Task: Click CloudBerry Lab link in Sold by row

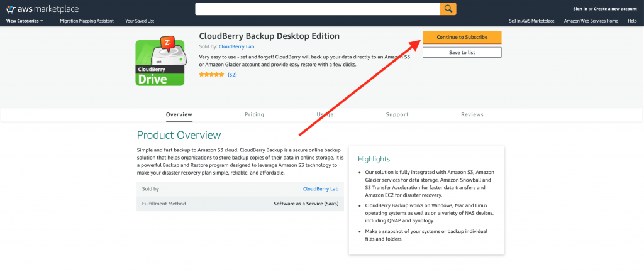Action: pyautogui.click(x=321, y=189)
